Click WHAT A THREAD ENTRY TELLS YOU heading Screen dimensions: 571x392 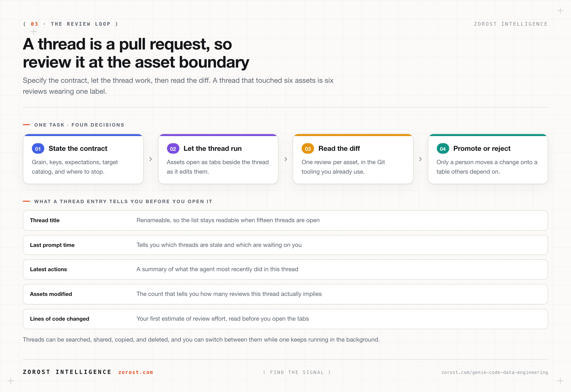(x=123, y=202)
